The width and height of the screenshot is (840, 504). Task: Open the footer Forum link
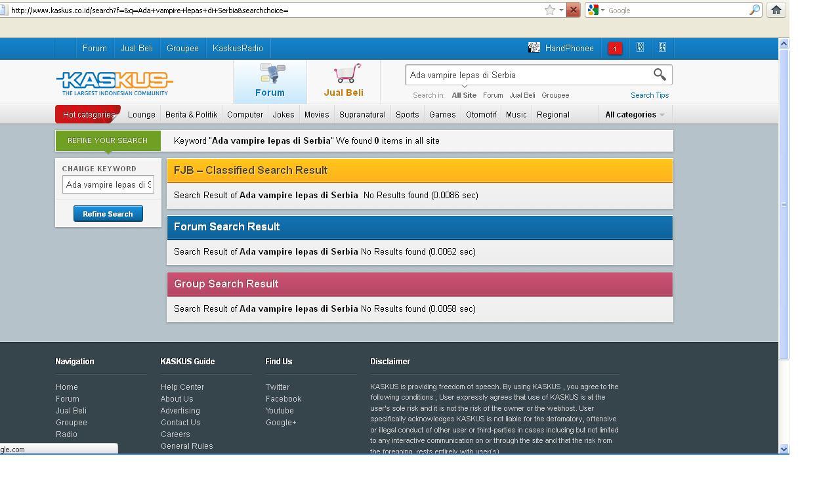coord(68,399)
